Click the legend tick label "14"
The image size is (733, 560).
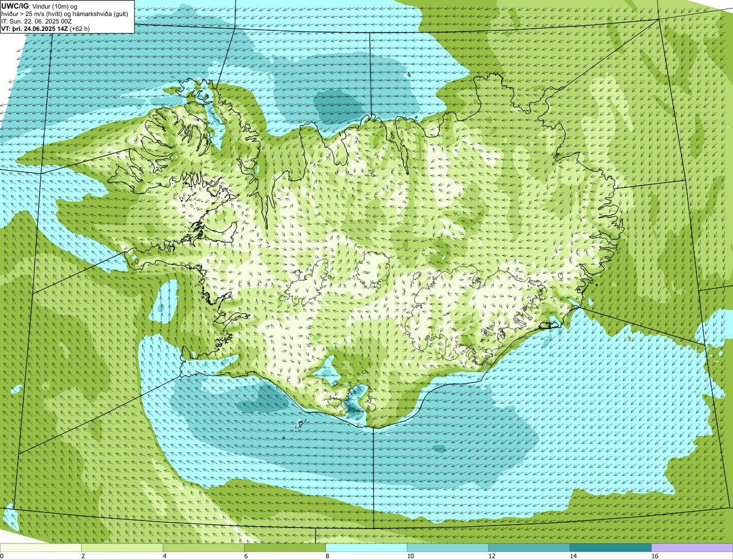[x=573, y=556]
